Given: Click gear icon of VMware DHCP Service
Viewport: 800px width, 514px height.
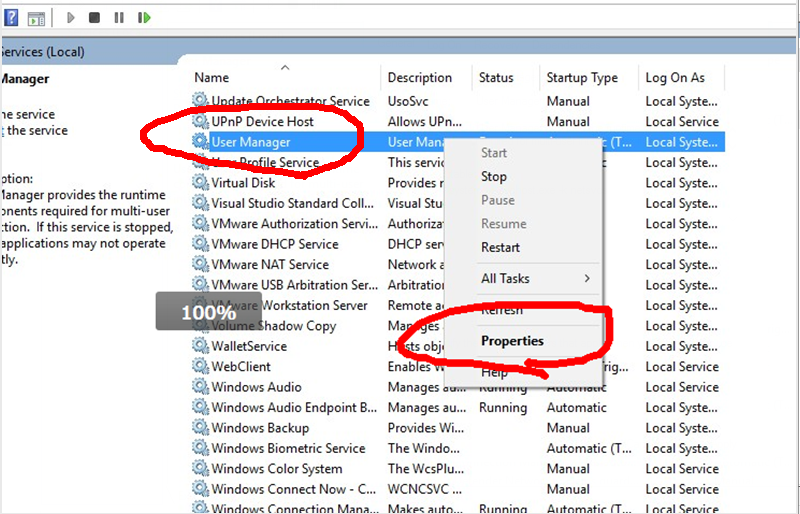Looking at the screenshot, I should (200, 243).
